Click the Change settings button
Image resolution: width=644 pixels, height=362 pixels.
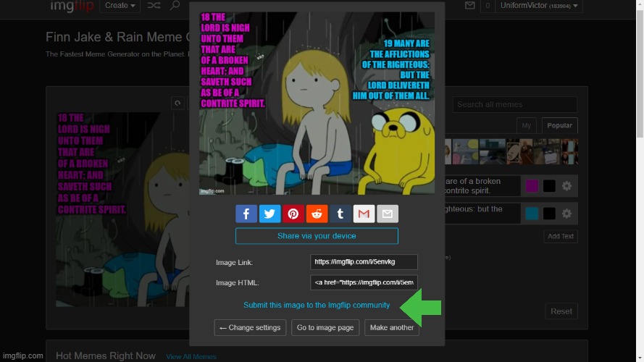click(x=250, y=327)
